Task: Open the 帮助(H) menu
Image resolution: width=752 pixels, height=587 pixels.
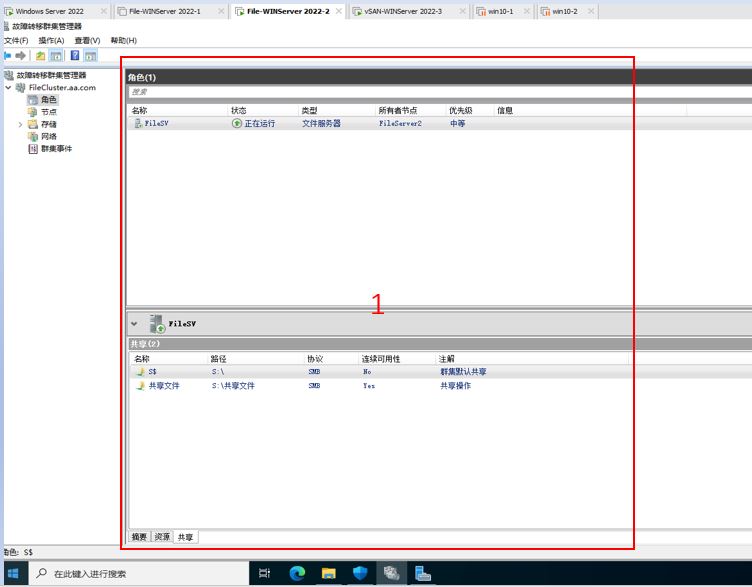Action: [124, 40]
